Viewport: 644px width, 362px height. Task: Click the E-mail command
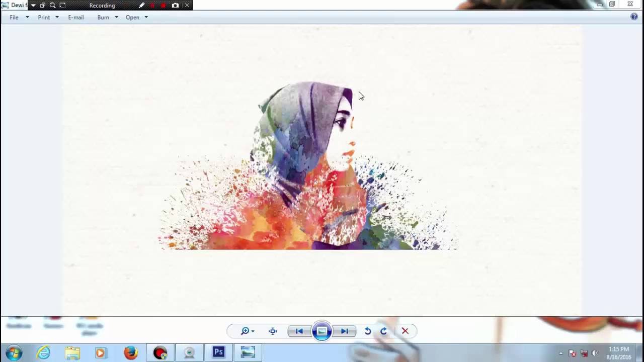tap(76, 17)
